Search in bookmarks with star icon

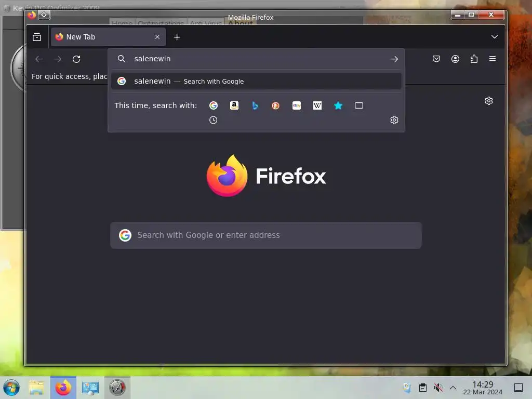[x=338, y=105]
